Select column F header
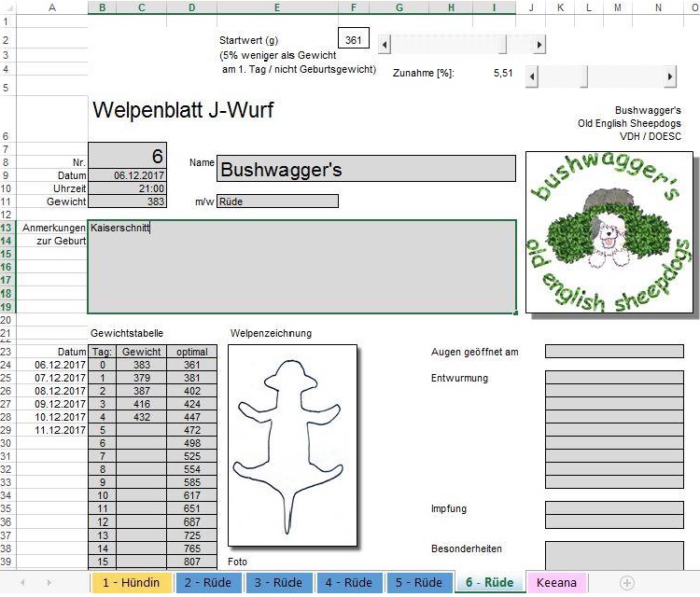This screenshot has height=597, width=700. click(x=353, y=7)
